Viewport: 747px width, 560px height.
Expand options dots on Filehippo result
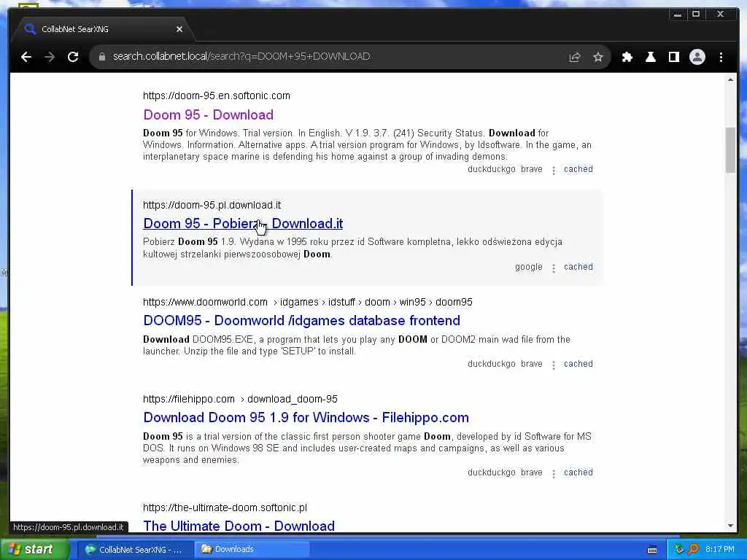(554, 474)
